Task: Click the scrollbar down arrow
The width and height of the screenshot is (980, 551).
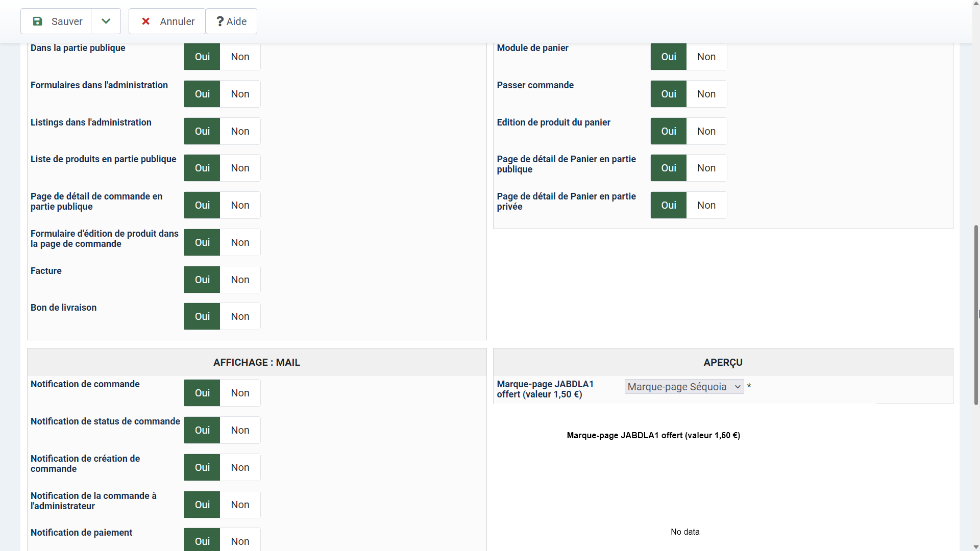Action: click(x=976, y=546)
